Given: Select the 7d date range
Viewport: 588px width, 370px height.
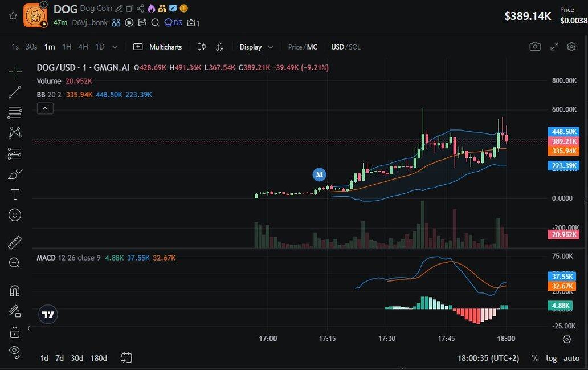Looking at the screenshot, I should [59, 358].
